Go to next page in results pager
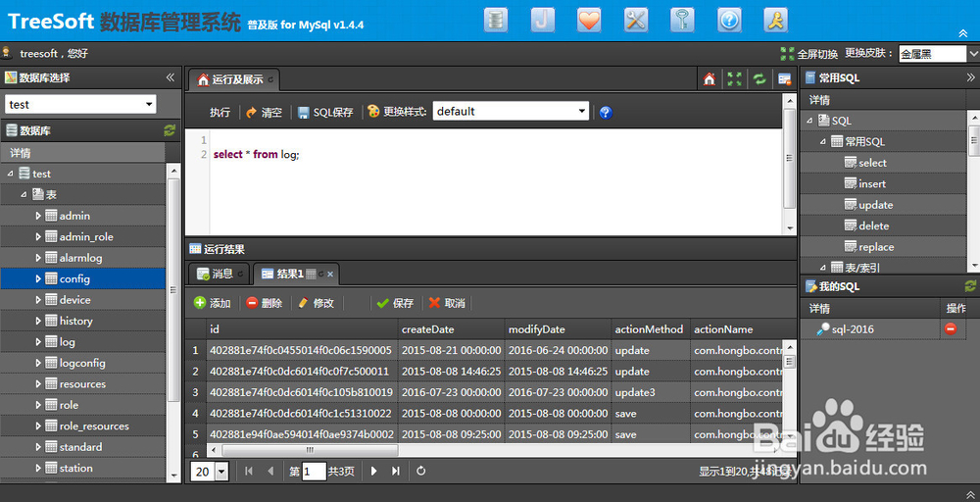Viewport: 980px width, 502px height. (x=373, y=472)
